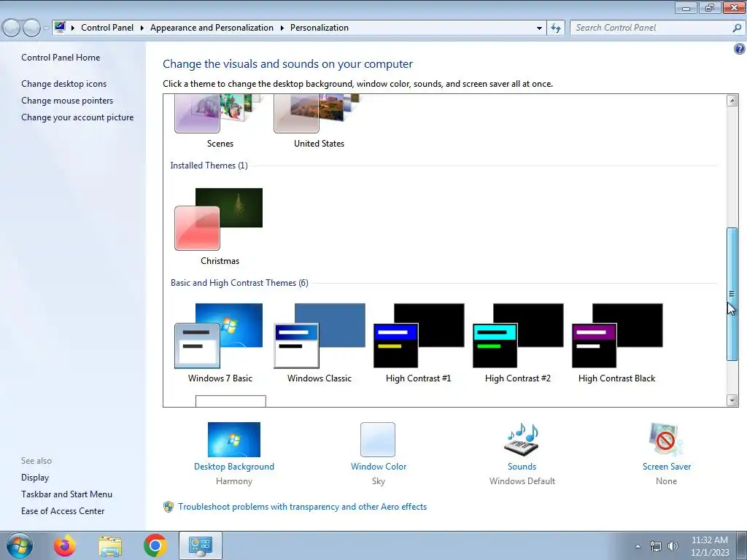Click the Window Color link text
This screenshot has height=560, width=747.
pos(379,467)
